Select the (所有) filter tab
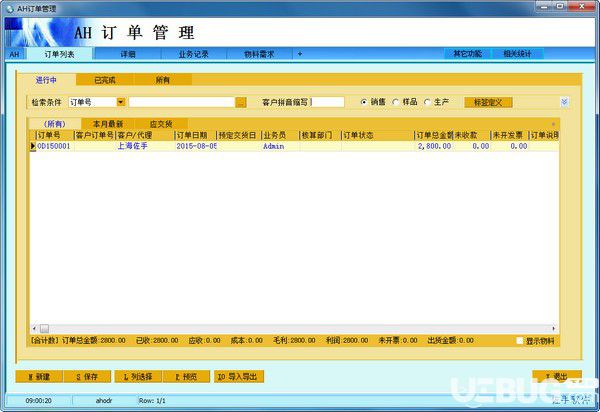Screen dimensions: 600x412 [x=55, y=124]
